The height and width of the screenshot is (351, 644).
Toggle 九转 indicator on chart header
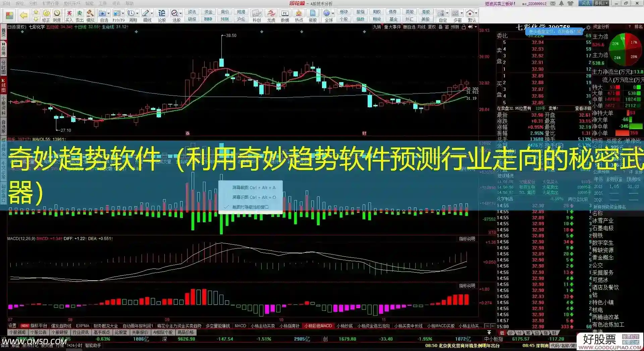click(x=377, y=27)
